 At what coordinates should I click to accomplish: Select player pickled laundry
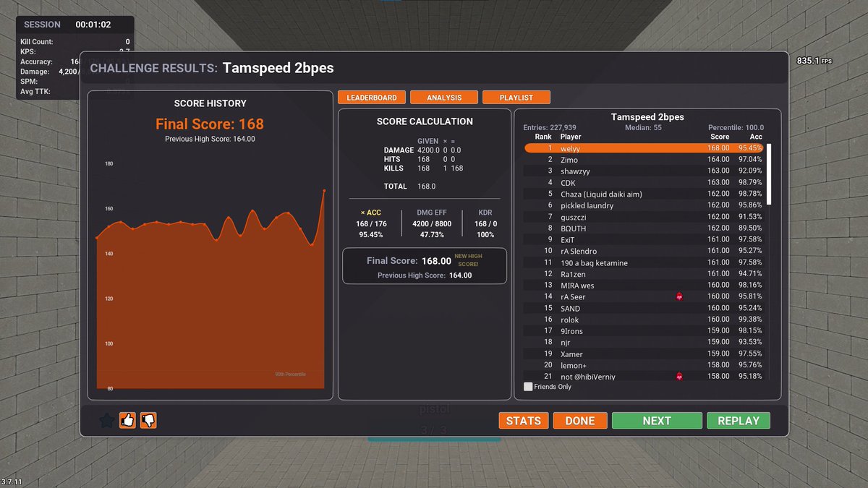click(x=644, y=205)
